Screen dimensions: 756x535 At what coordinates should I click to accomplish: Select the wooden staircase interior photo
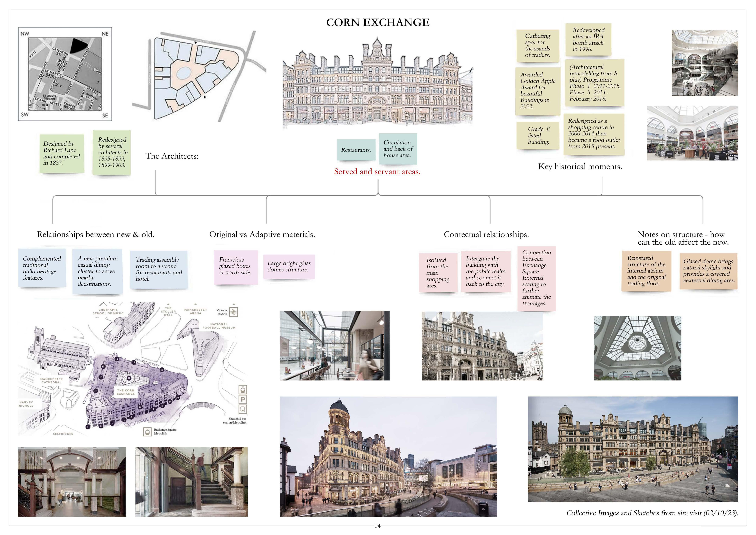click(191, 481)
